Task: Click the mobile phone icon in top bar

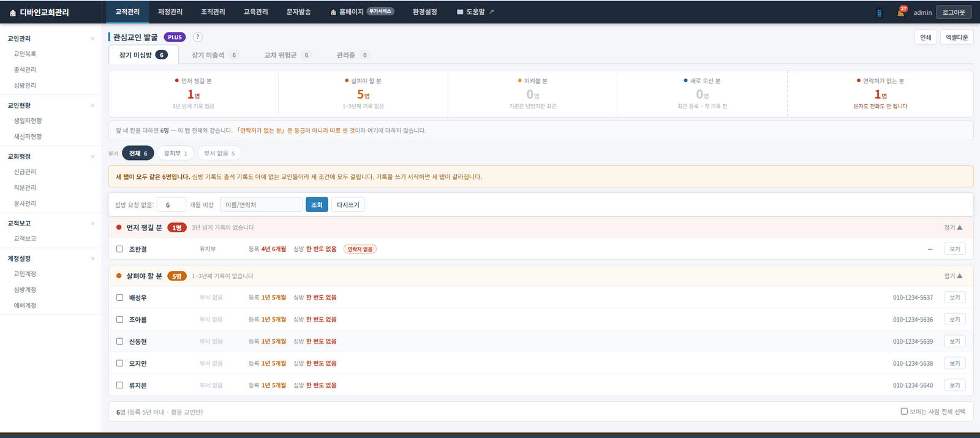Action: click(x=880, y=12)
